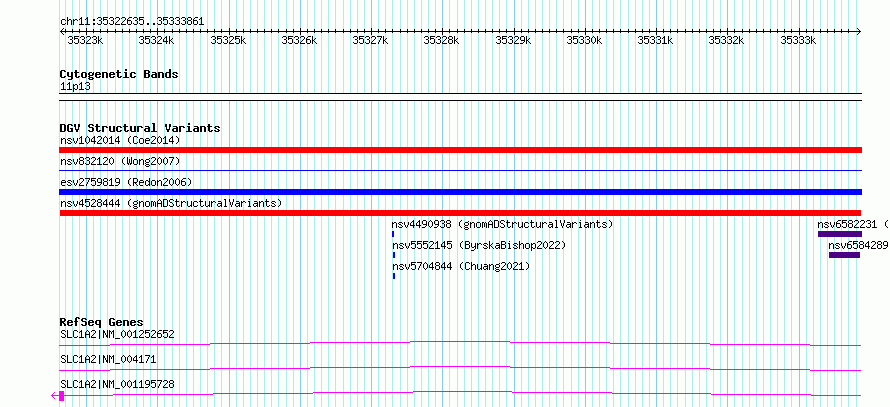Click the 35325k ruler tick label

[x=228, y=40]
